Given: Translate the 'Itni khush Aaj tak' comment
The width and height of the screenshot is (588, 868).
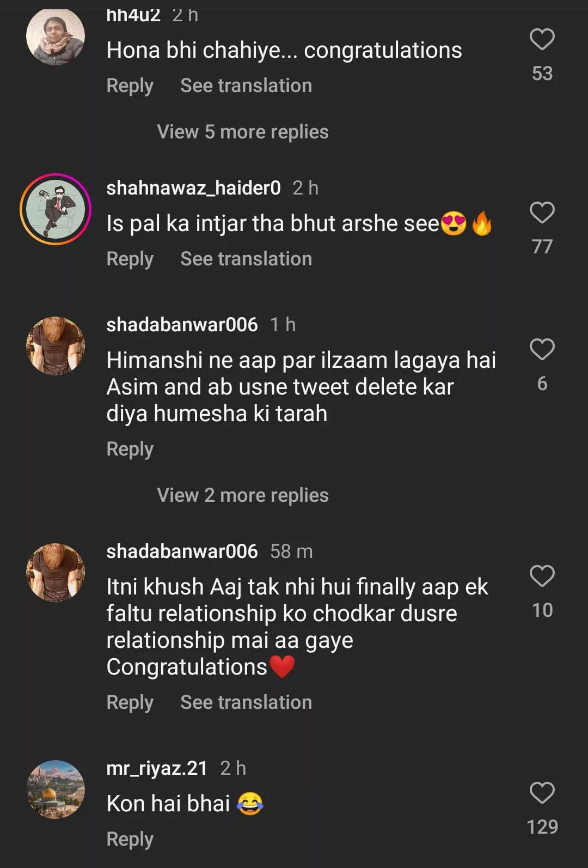Looking at the screenshot, I should click(x=246, y=702).
